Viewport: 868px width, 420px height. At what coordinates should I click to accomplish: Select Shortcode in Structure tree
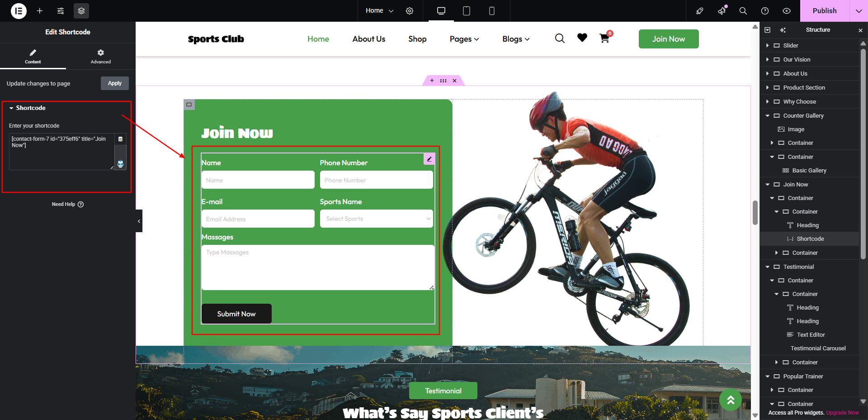pyautogui.click(x=809, y=239)
